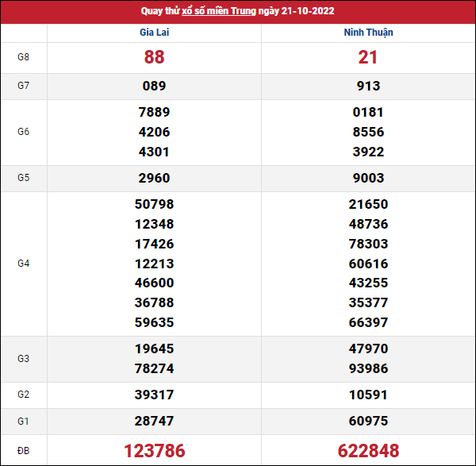Click the G8 row label
Viewport: 476px width, 466px height.
(x=24, y=57)
